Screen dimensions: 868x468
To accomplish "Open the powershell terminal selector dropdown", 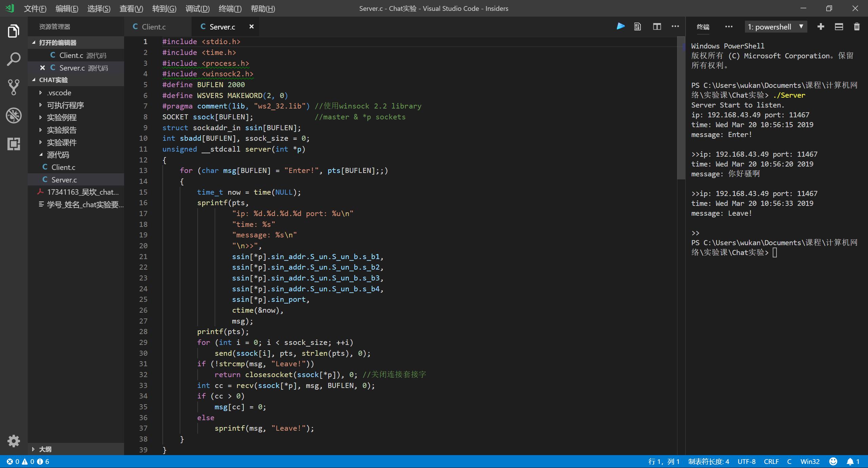I will coord(775,27).
